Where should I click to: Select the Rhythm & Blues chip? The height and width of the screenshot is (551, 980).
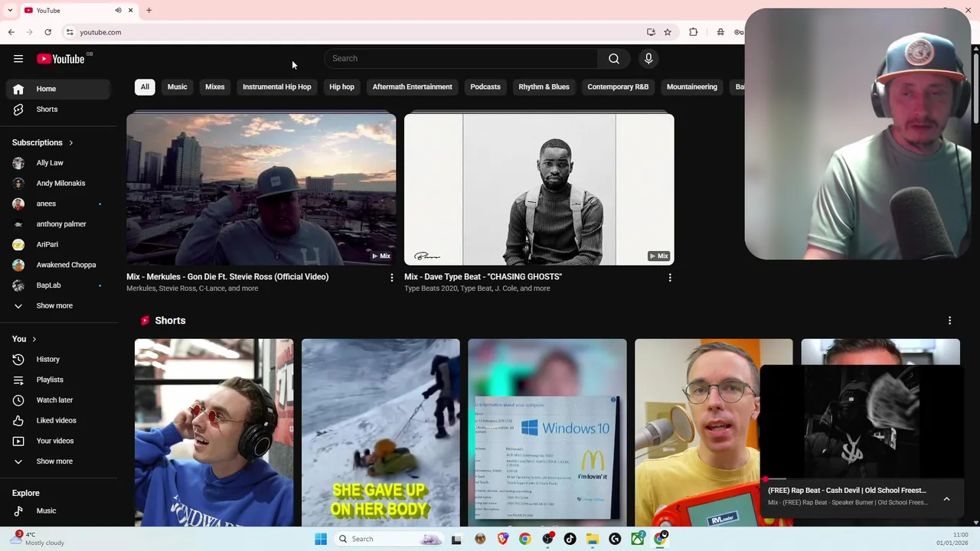click(x=544, y=86)
